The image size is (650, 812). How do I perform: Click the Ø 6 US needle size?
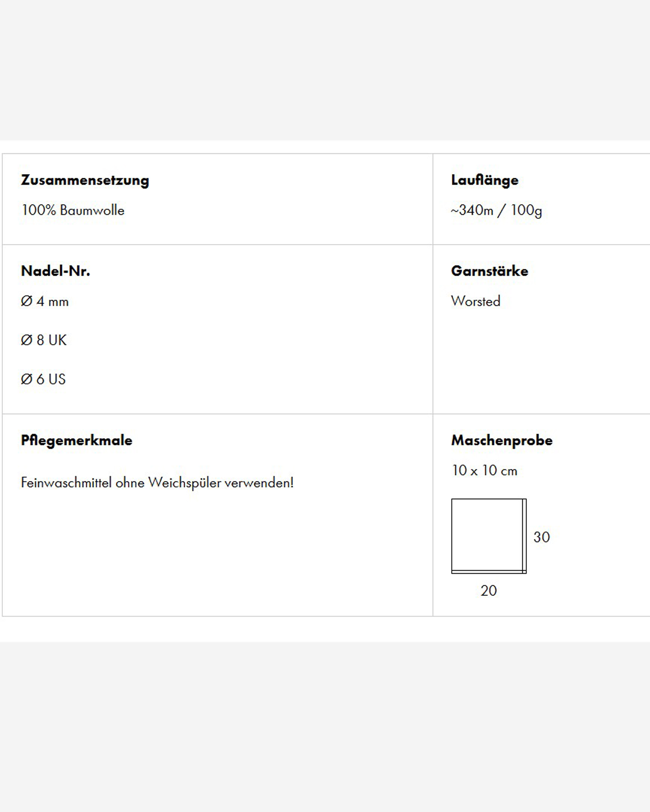(43, 379)
